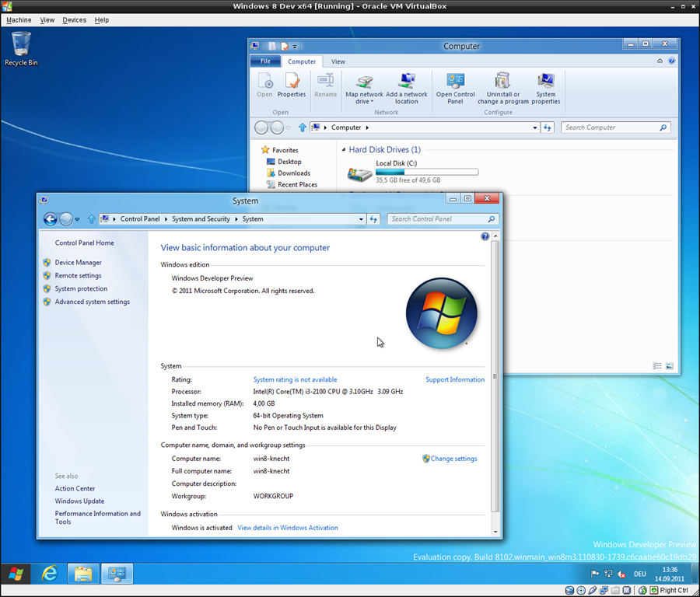Screen dimensions: 700x597
Task: Expand System window address bar history dropdown
Action: 361,219
